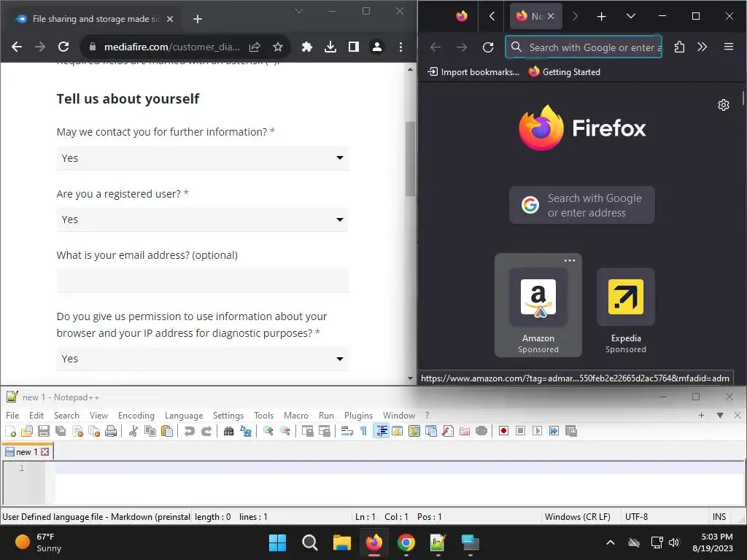This screenshot has height=560, width=747.
Task: Click the Paste icon in Notepad++ toolbar
Action: 167,431
